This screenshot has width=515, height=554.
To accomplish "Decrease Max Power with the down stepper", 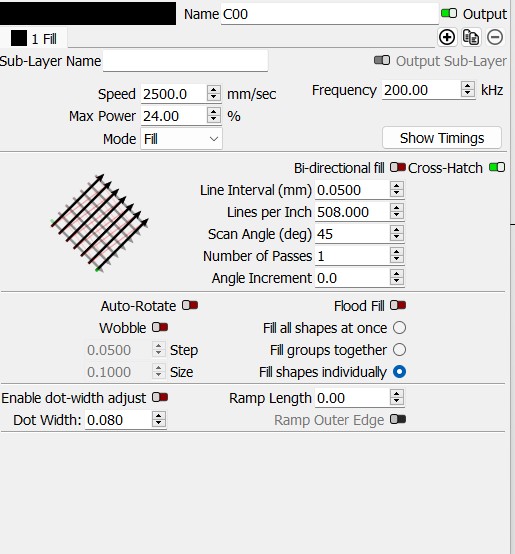I will (x=213, y=119).
